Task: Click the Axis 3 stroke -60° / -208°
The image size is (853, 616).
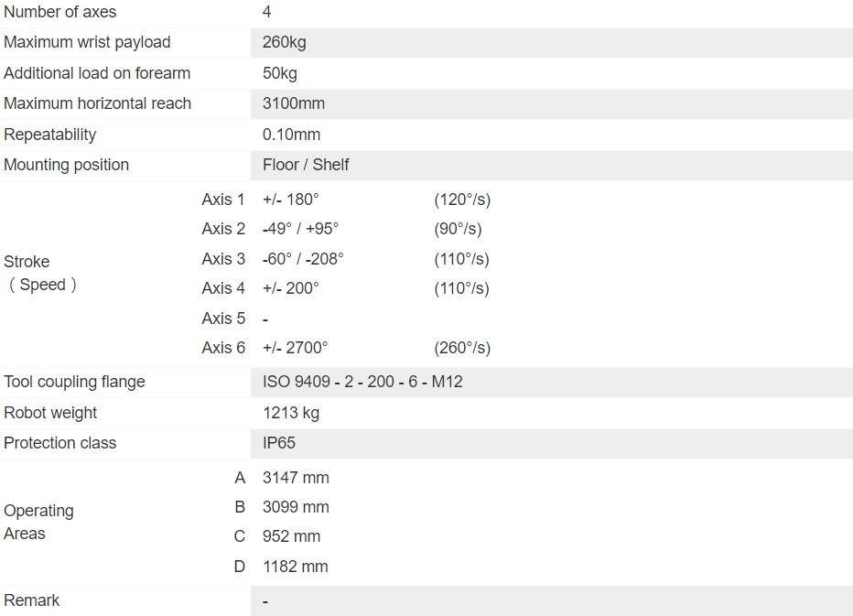Action: 303,259
